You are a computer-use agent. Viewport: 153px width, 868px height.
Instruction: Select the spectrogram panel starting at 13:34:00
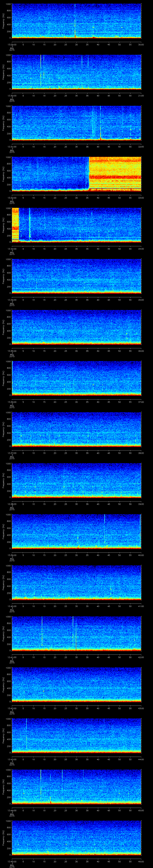point(77,276)
